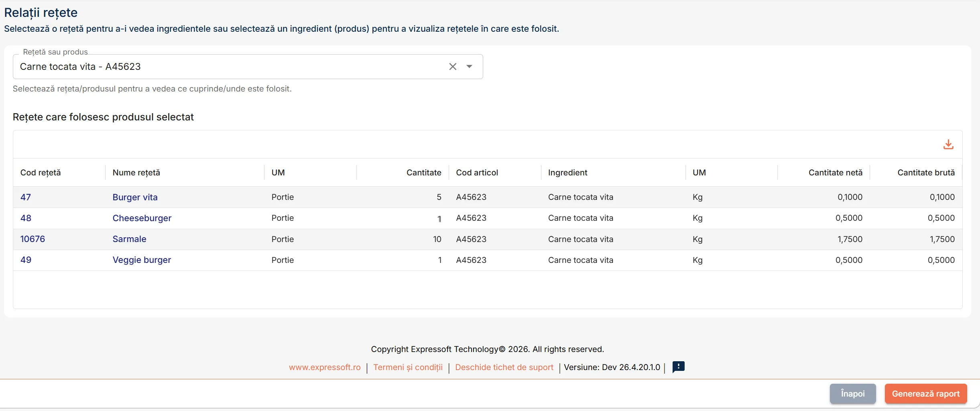
Task: Open recipe code 47 link
Action: pyautogui.click(x=26, y=197)
